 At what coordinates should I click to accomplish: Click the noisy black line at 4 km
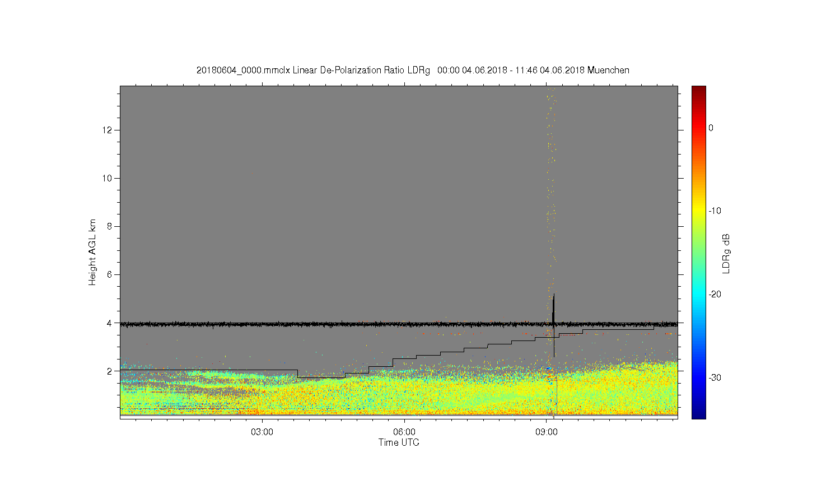coord(399,324)
